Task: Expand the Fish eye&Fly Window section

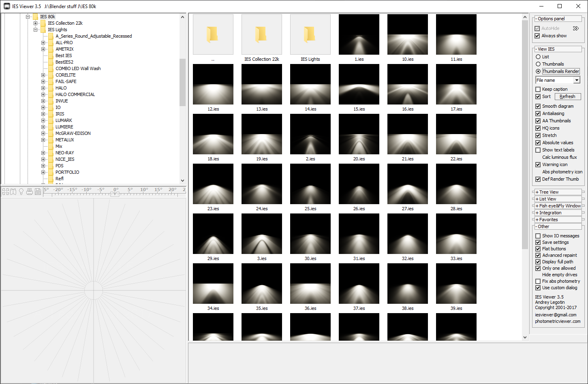Action: tap(557, 206)
